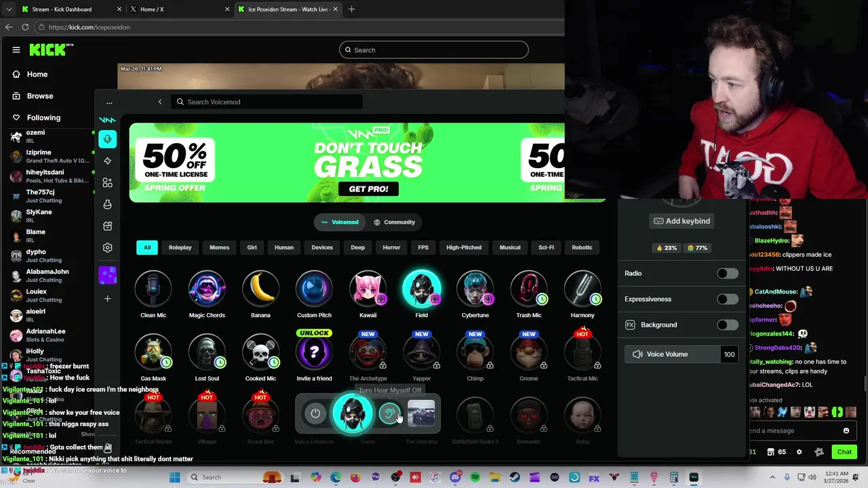Click the plus icon in Voicemod sidebar
The height and width of the screenshot is (488, 868).
coord(107,298)
